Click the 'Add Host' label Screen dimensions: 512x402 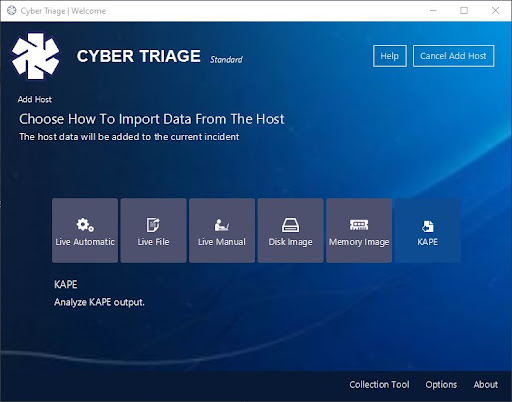pyautogui.click(x=35, y=99)
